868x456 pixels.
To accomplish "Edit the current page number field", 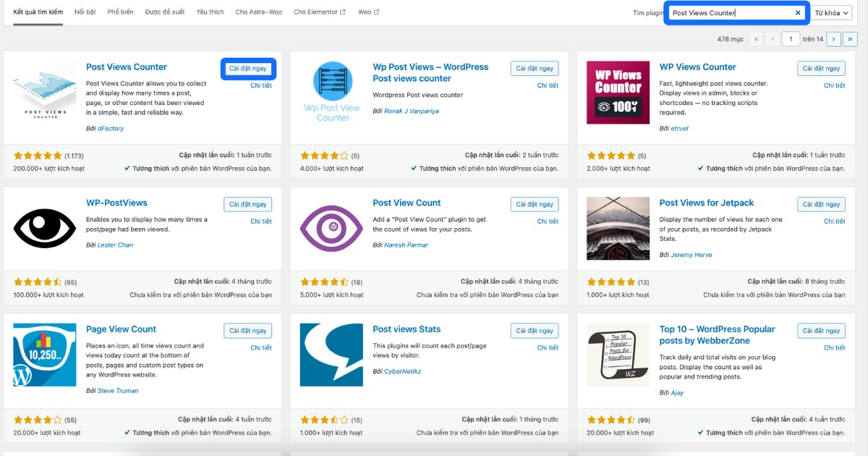I will (x=791, y=39).
